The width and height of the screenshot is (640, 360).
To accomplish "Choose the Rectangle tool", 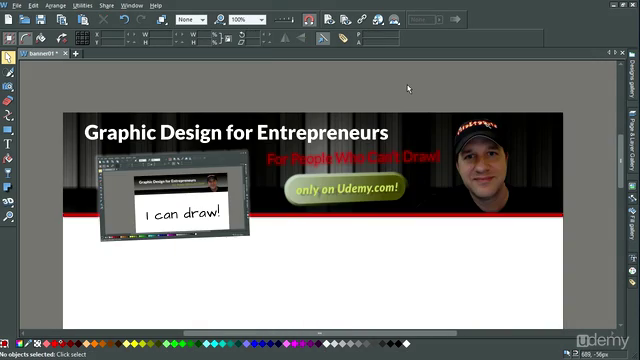I will point(8,130).
